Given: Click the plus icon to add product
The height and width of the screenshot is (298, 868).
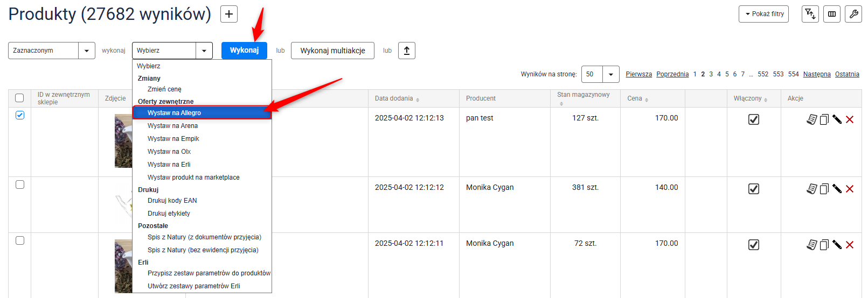Looking at the screenshot, I should 229,14.
